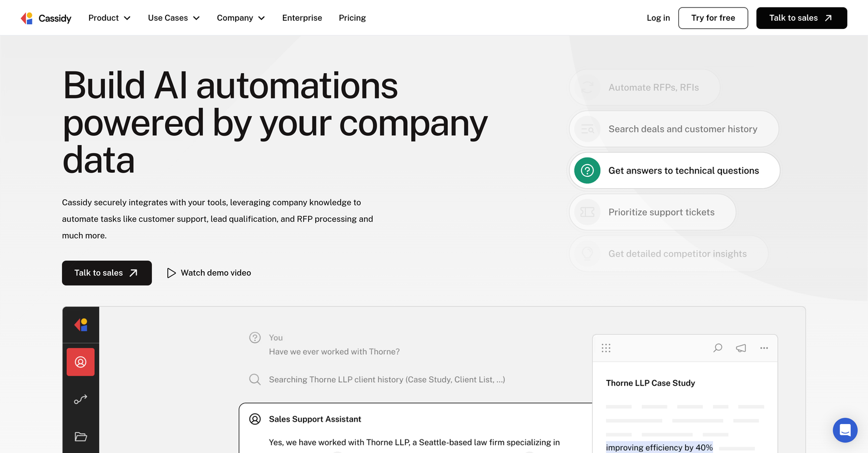The width and height of the screenshot is (868, 453).
Task: Click the Cassidy logo in navbar
Action: pos(46,18)
